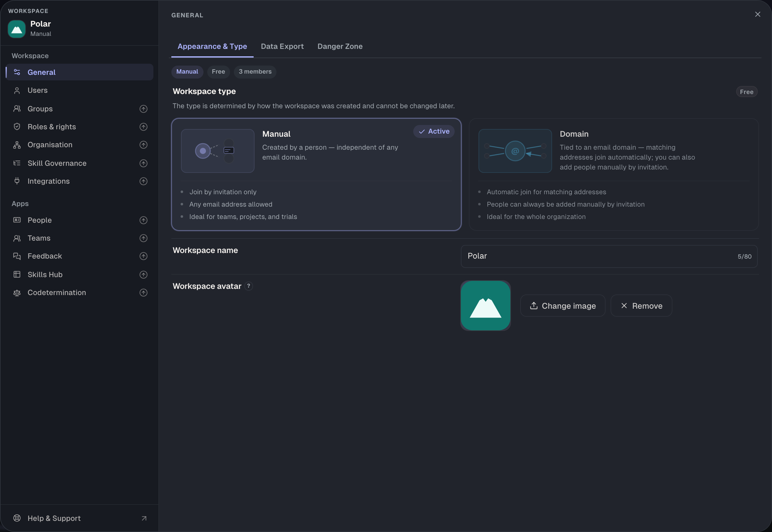Switch to the Data Export tab
This screenshot has height=532, width=772.
[282, 46]
